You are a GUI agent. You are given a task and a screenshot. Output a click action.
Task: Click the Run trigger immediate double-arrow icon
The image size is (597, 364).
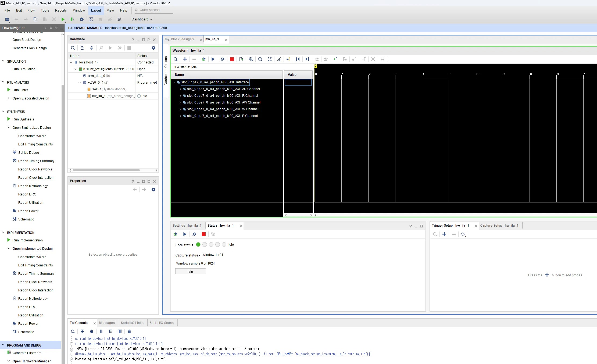[x=222, y=59]
